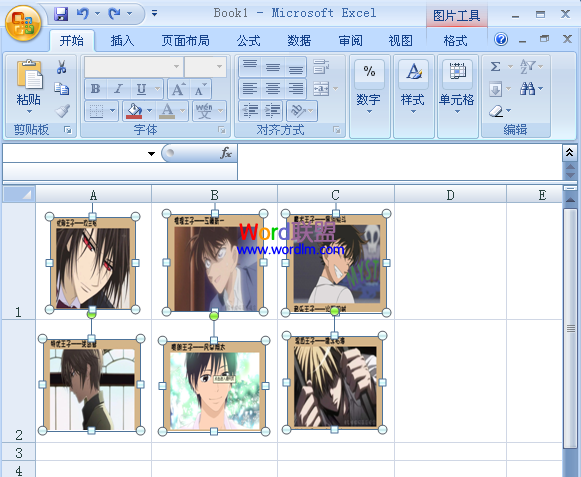Apply the red fill color
This screenshot has width=581, height=477.
pos(134,111)
